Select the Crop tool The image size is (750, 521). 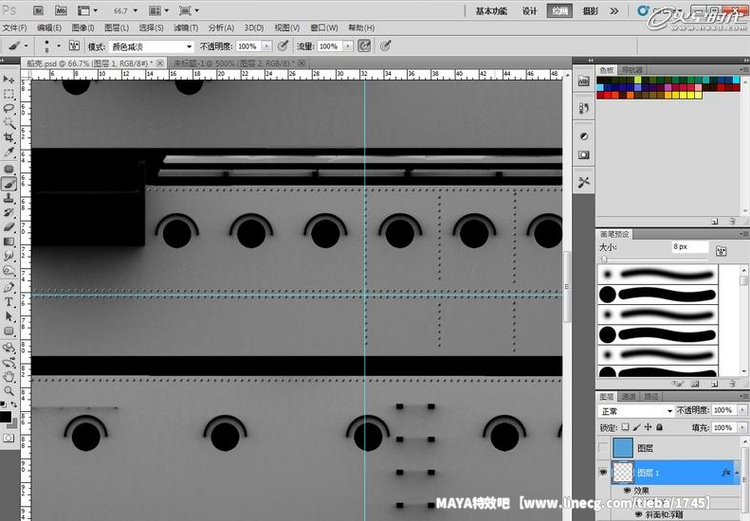tap(9, 138)
